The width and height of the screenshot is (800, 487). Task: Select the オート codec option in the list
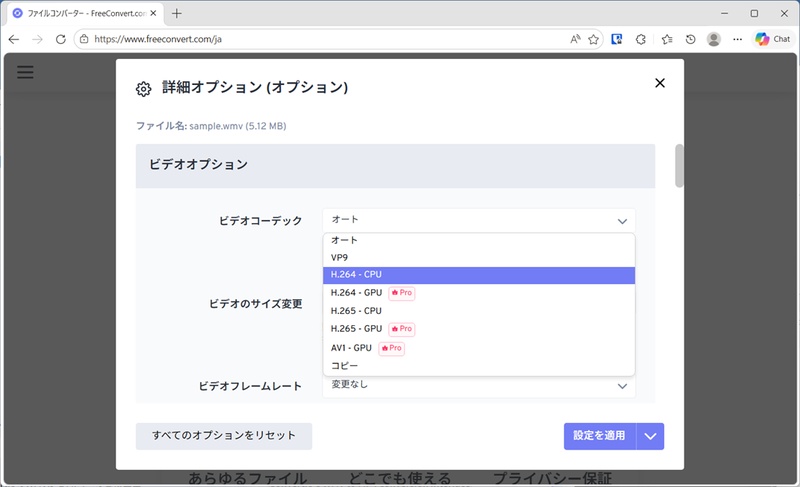479,240
